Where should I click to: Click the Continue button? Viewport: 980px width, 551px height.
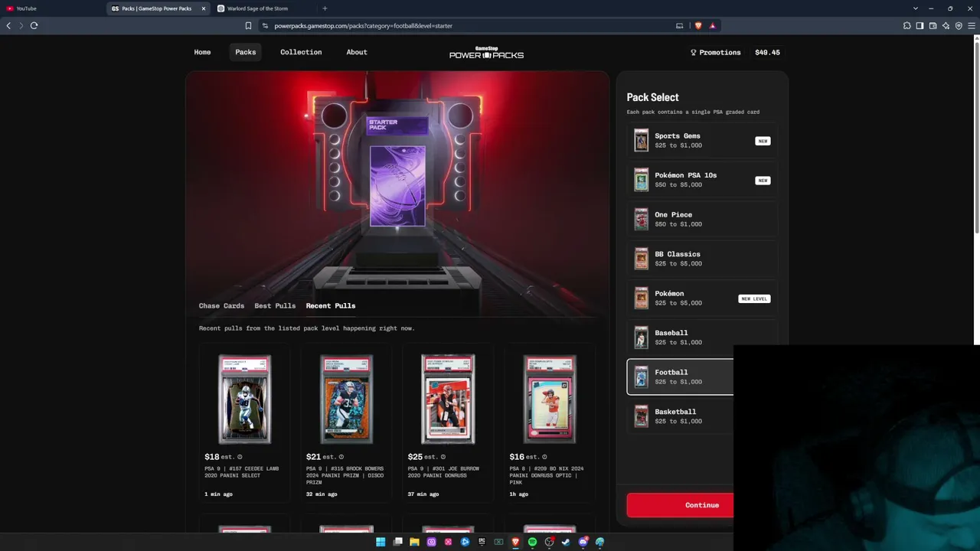pos(680,505)
